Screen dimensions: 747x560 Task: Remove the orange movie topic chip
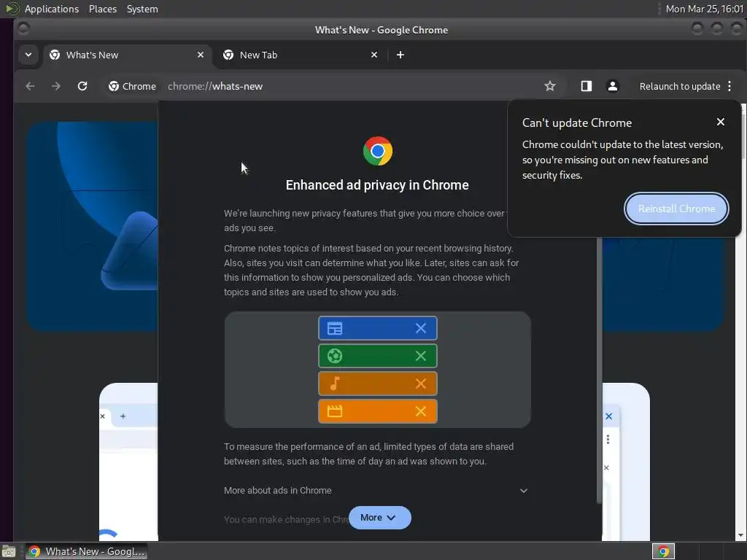pos(421,411)
